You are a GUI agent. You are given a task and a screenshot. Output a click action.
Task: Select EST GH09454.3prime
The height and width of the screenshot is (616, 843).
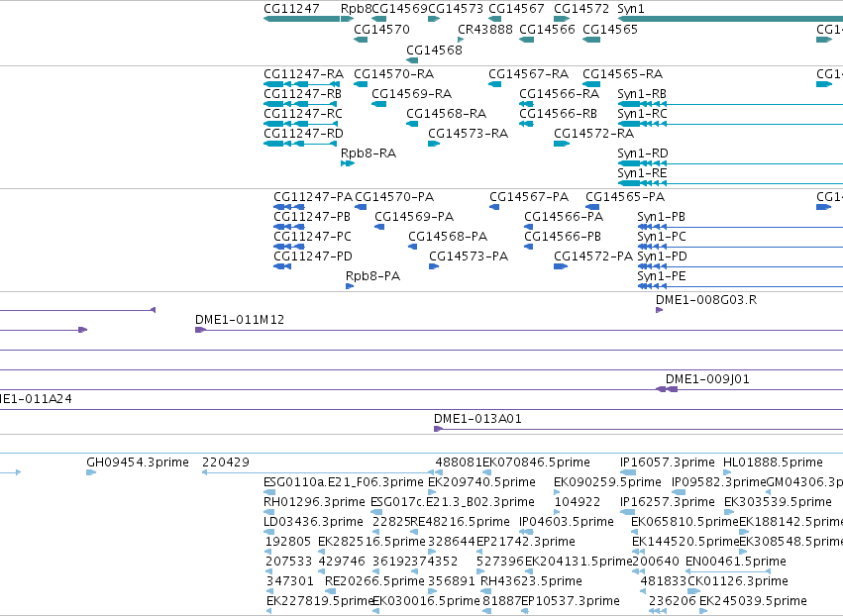click(x=138, y=462)
